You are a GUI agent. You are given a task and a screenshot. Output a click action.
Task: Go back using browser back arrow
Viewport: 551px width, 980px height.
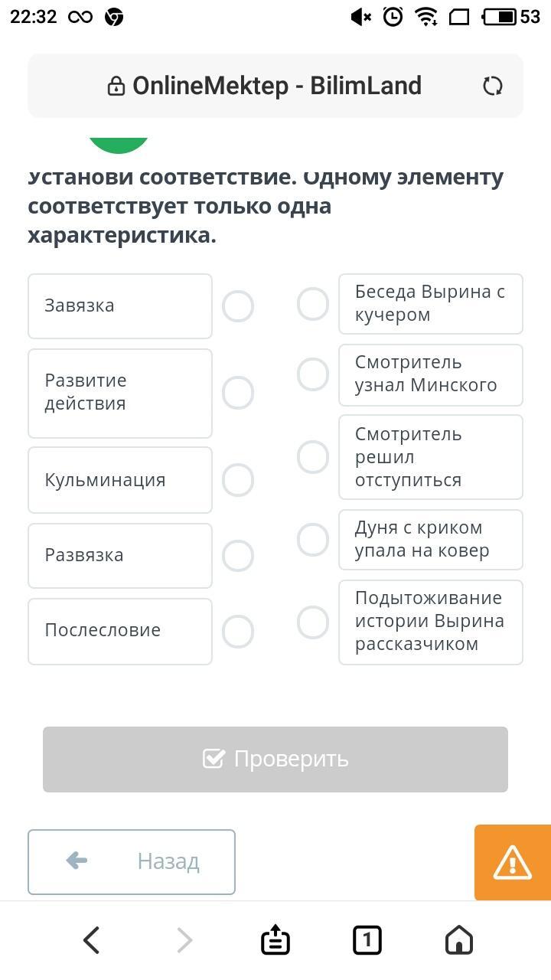[x=92, y=939]
